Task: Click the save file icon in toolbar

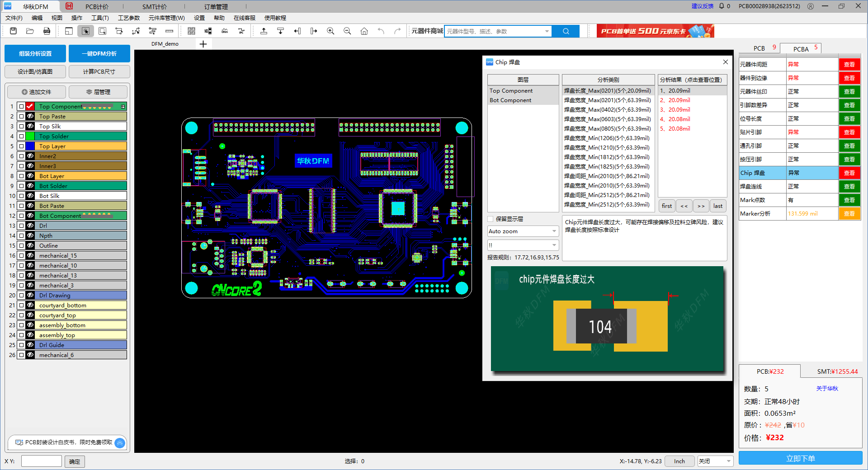Action: coord(13,31)
